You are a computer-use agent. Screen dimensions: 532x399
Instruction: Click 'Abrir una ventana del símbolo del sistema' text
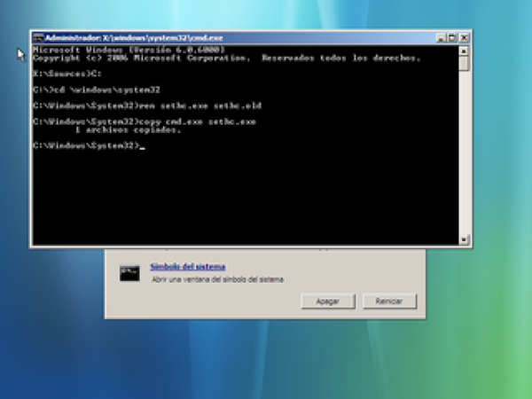(217, 279)
